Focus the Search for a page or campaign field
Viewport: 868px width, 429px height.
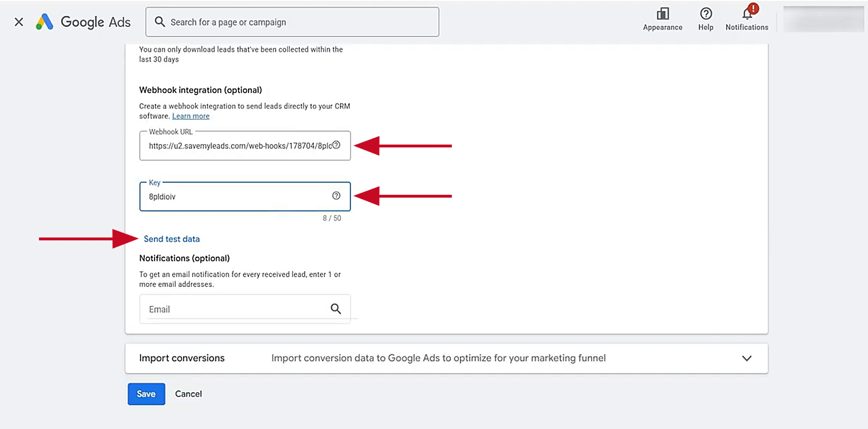pos(292,22)
